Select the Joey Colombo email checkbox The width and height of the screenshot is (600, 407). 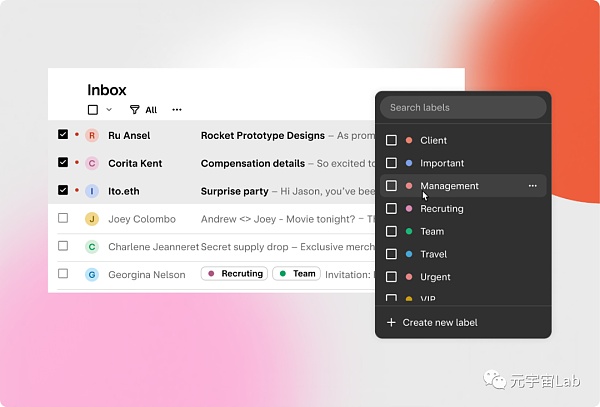coord(63,218)
